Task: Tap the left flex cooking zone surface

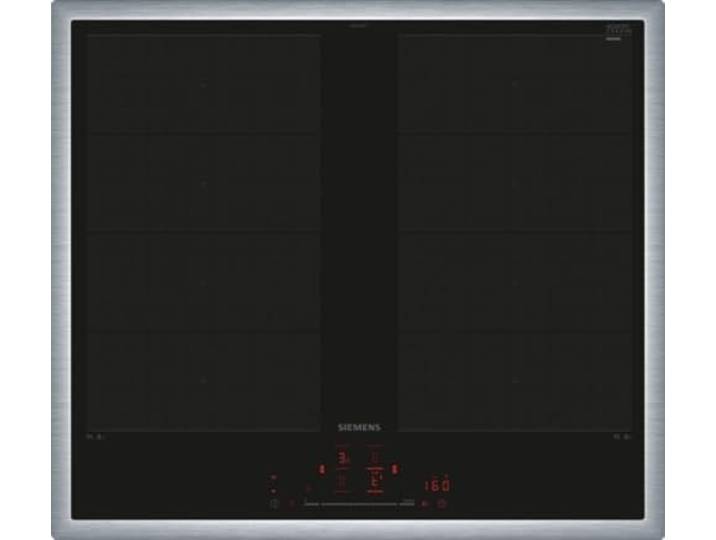Action: [x=204, y=232]
